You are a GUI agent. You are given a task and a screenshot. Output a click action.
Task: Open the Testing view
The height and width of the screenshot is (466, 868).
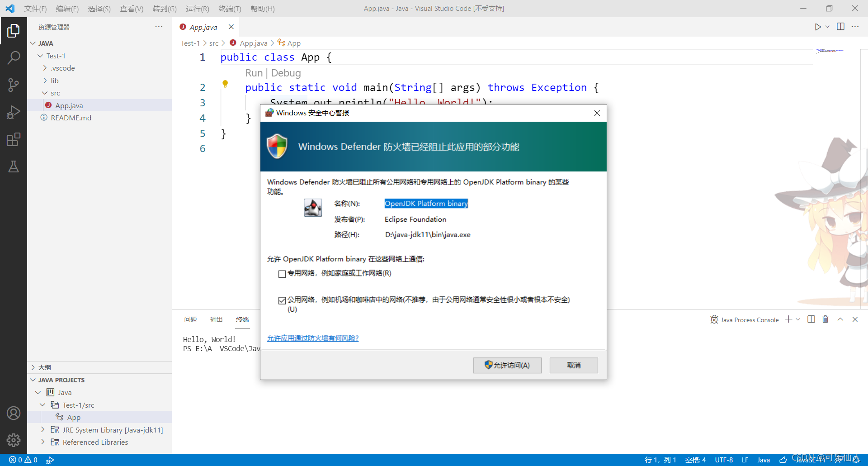tap(14, 166)
